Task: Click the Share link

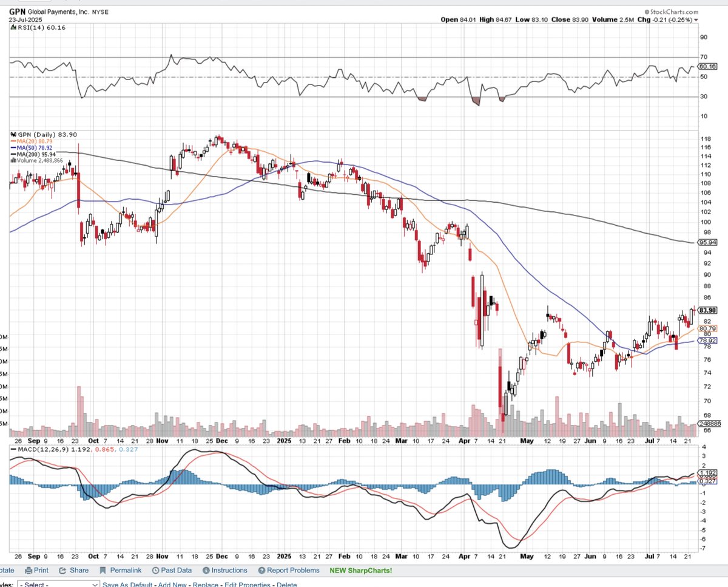Action: coord(79,570)
